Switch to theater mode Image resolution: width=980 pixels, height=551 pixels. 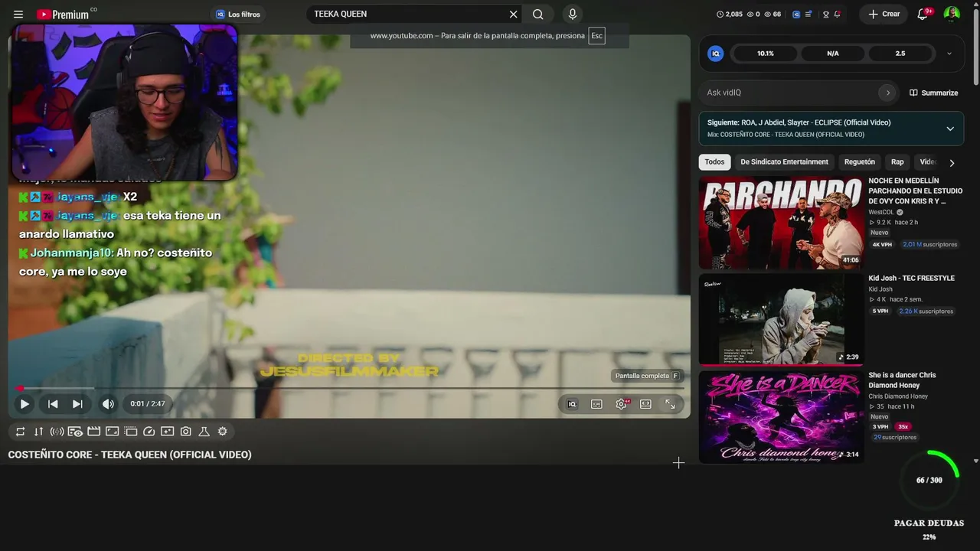[645, 404]
